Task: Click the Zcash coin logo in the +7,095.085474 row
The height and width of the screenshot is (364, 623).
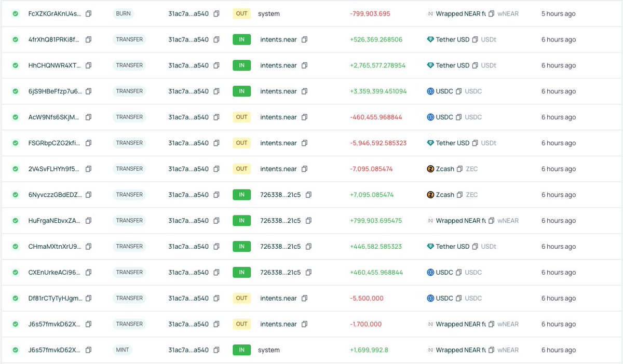Action: click(430, 195)
